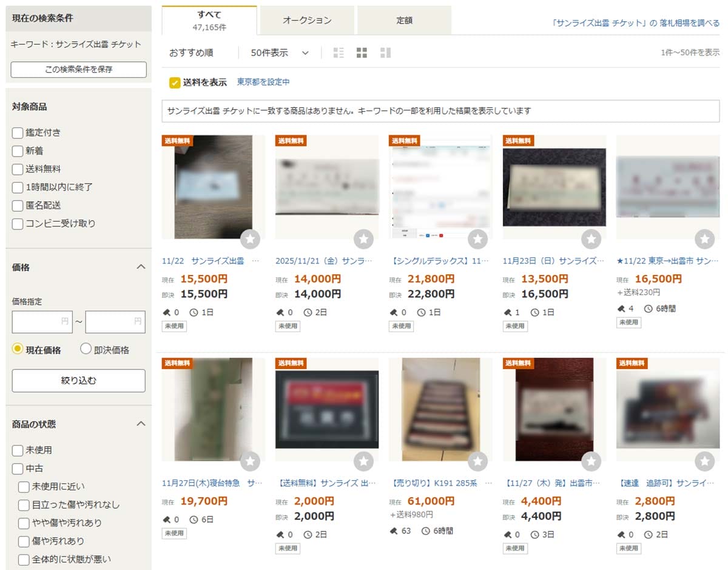Click the watchlist star on 16,500円 +送料230円 listing

coord(704,239)
